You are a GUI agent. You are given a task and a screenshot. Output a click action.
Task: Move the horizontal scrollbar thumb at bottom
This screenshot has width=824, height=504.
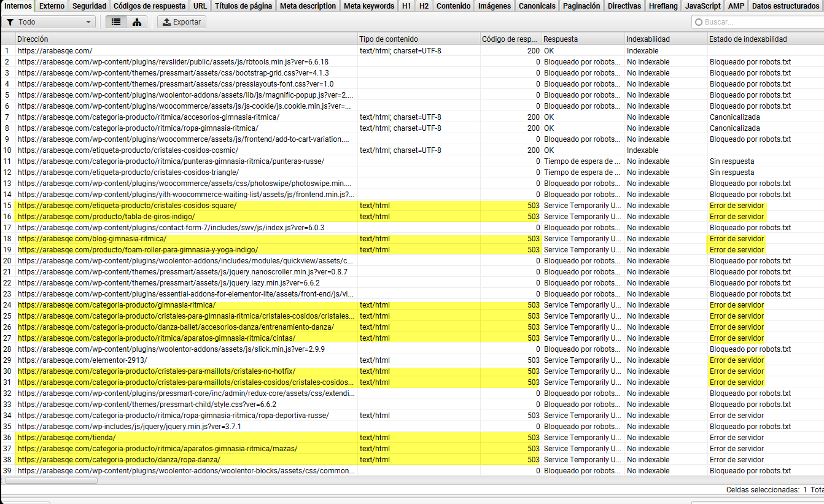tap(51, 481)
